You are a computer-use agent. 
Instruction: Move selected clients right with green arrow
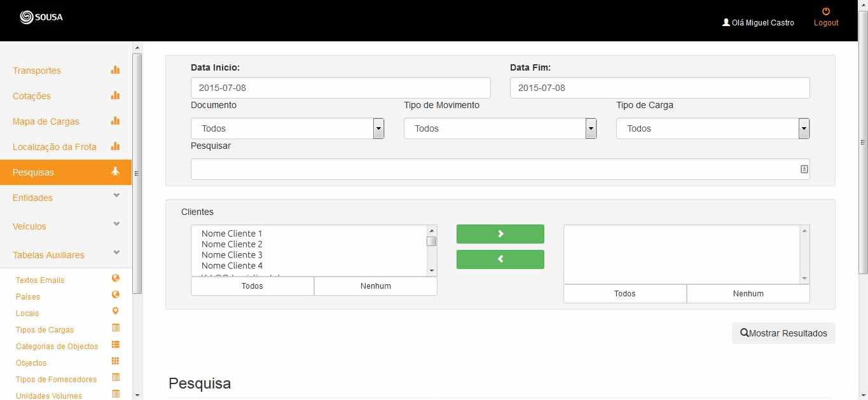(500, 234)
